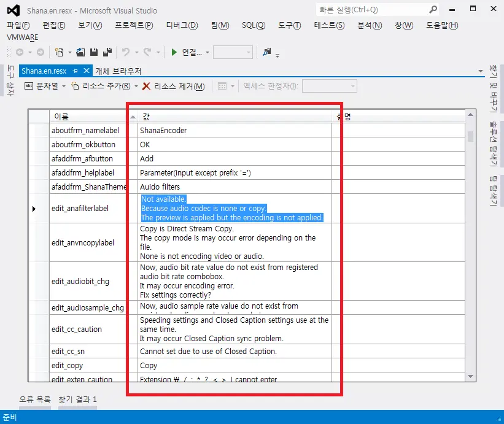Screen dimensions: 504x424
Task: Click the new project toolbar icon
Action: coord(59,52)
